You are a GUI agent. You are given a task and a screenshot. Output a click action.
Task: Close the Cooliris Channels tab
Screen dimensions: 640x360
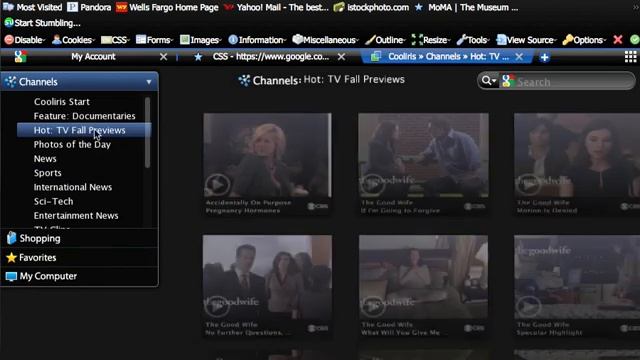(x=519, y=57)
